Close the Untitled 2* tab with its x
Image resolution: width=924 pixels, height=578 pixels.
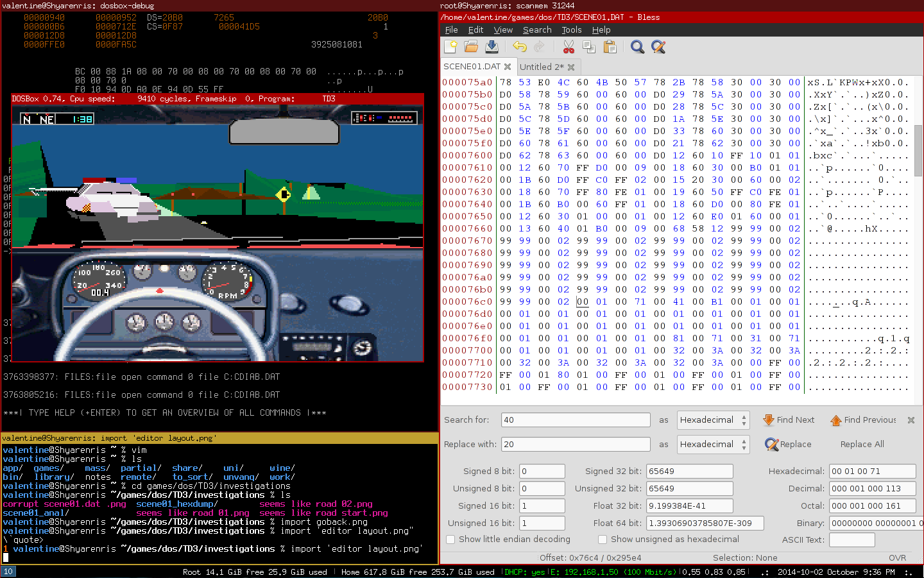pos(571,67)
